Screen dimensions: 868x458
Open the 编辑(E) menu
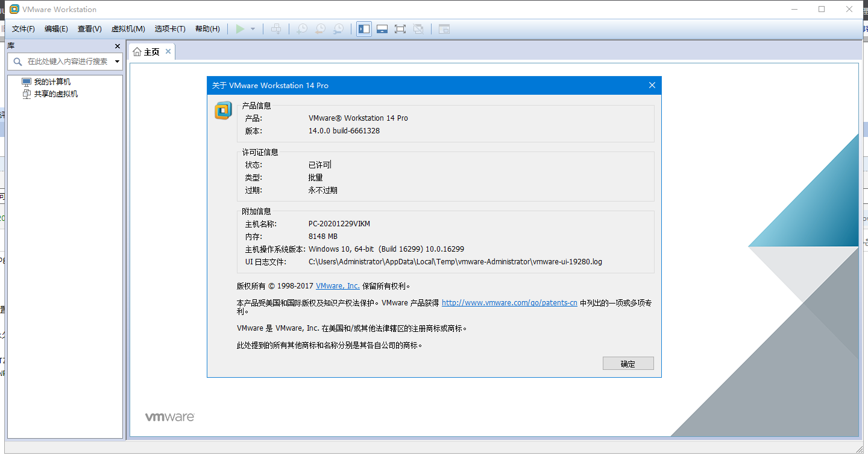(56, 29)
